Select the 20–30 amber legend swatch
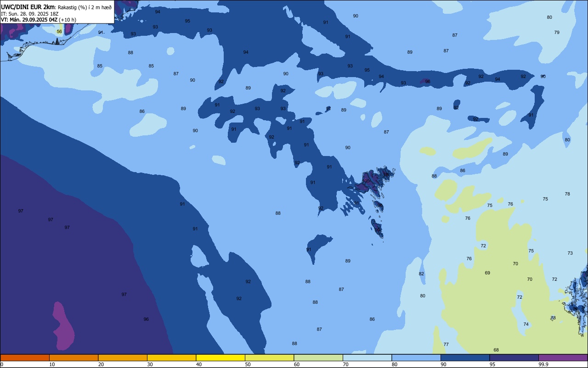The image size is (588, 368). (123, 357)
